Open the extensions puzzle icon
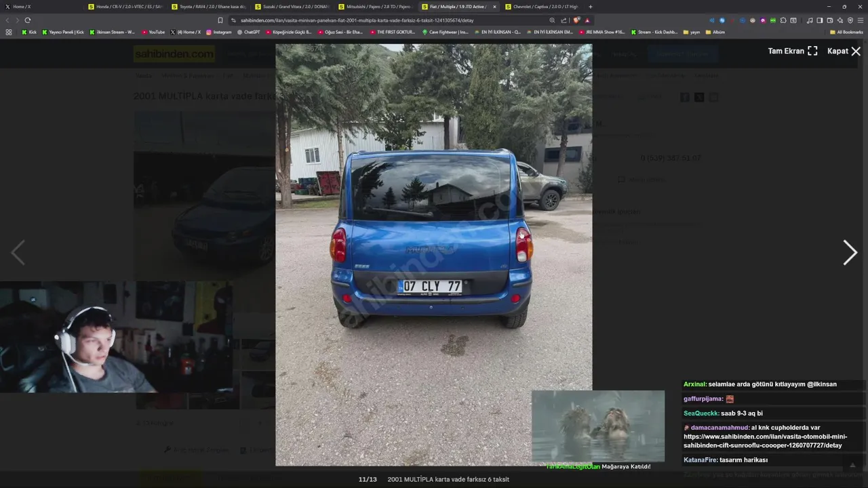Image resolution: width=868 pixels, height=488 pixels. [783, 20]
